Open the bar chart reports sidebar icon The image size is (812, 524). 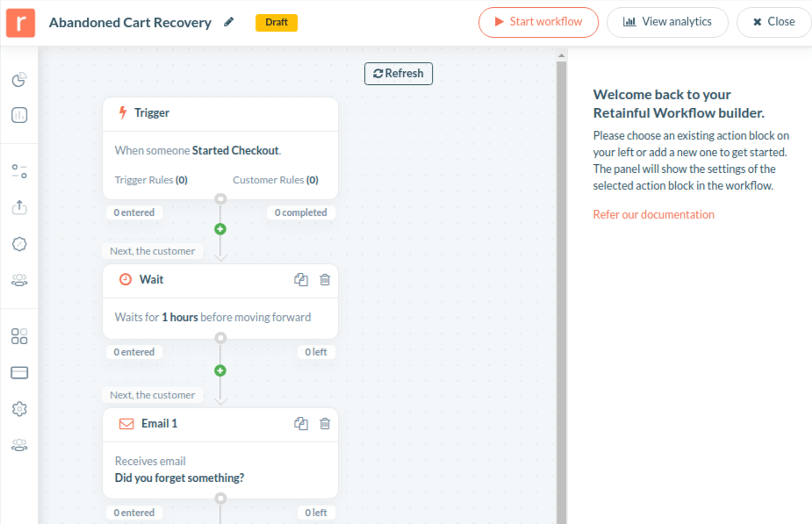19,115
